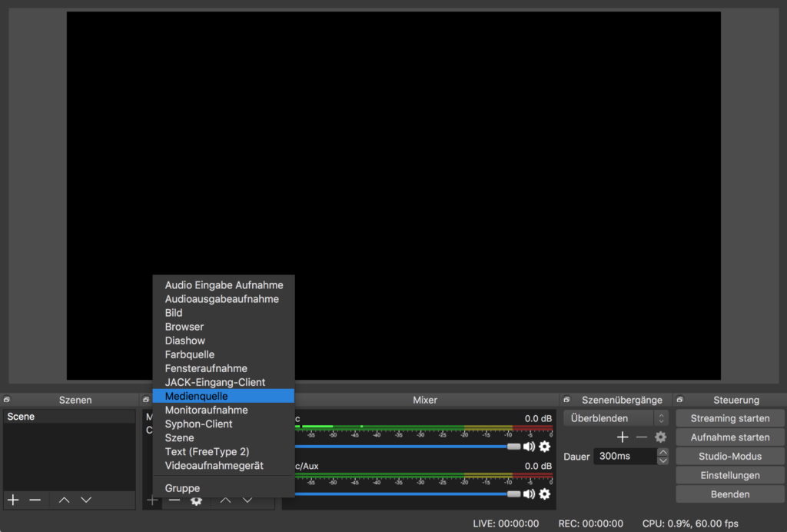Add a scene transition with plus
The width and height of the screenshot is (787, 532).
click(x=623, y=437)
